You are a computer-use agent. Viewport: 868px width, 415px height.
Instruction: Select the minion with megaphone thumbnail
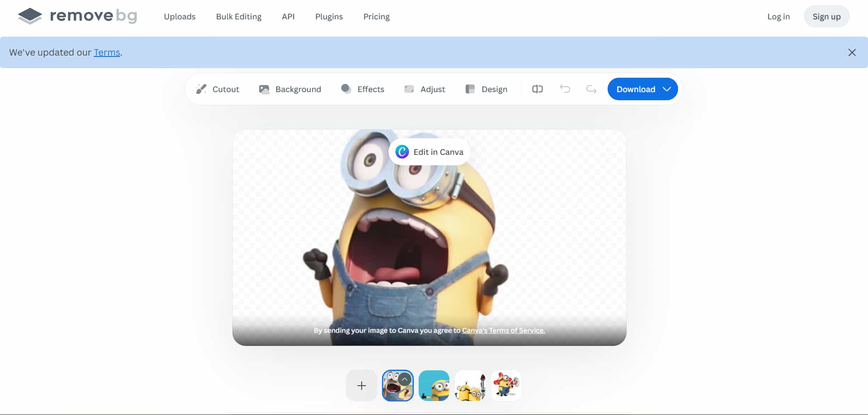pos(506,386)
